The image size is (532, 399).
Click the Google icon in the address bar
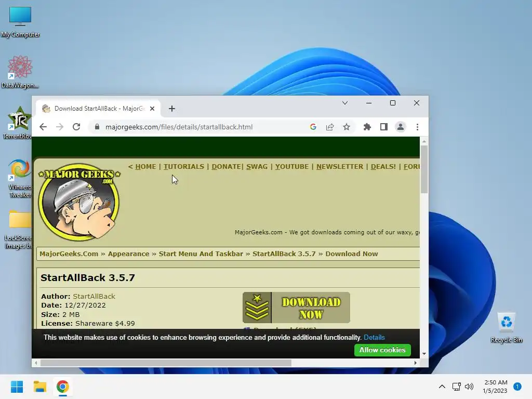[x=313, y=127]
